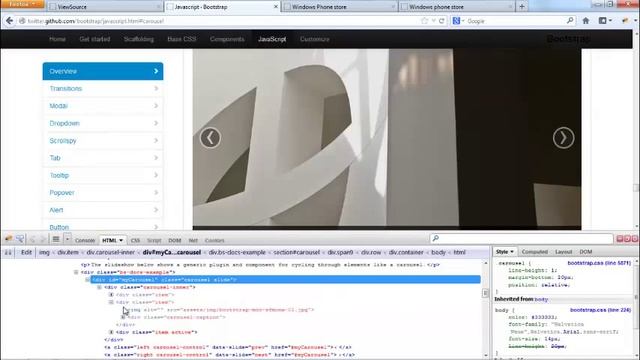Click Firebug back navigation arrow
Screen dimensions: 640x360
point(33,240)
